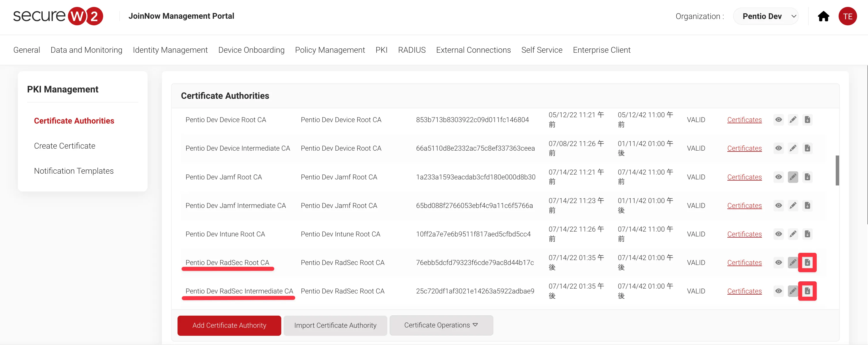The height and width of the screenshot is (345, 868).
Task: Click the Import Certificate Authority button
Action: point(335,325)
